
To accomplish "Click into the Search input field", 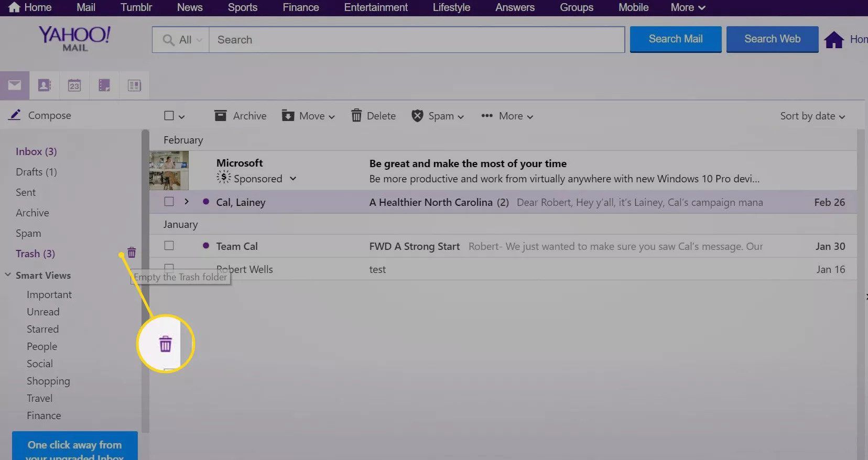I will (417, 40).
